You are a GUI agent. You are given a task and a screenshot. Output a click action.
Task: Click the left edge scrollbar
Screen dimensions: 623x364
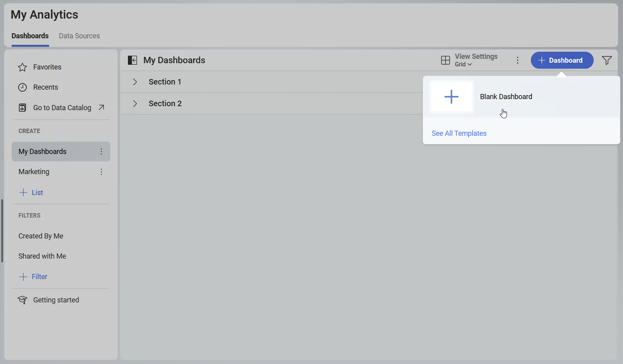pos(2,231)
